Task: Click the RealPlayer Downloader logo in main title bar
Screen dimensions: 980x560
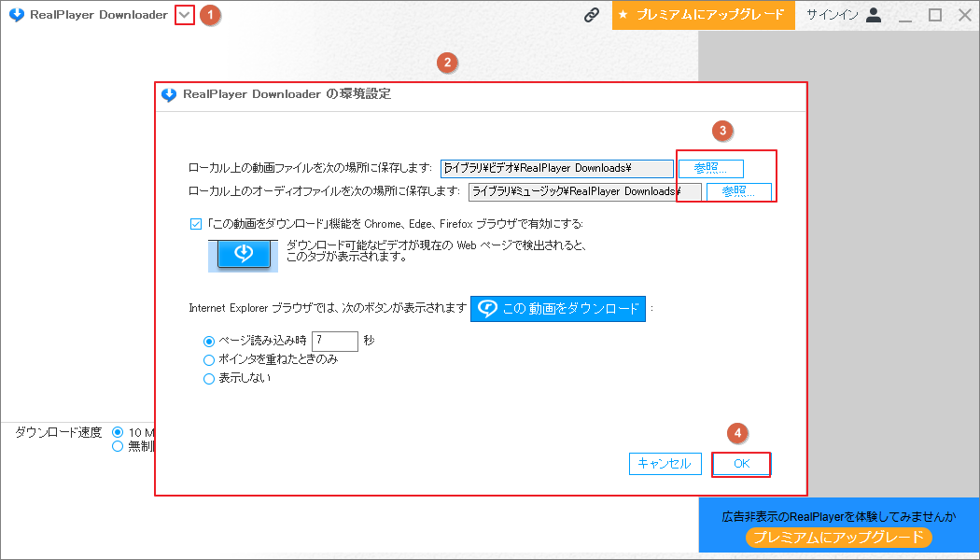Action: [17, 15]
